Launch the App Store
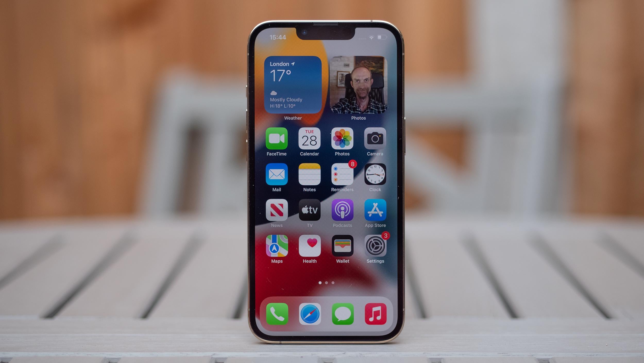The image size is (644, 363). (376, 212)
